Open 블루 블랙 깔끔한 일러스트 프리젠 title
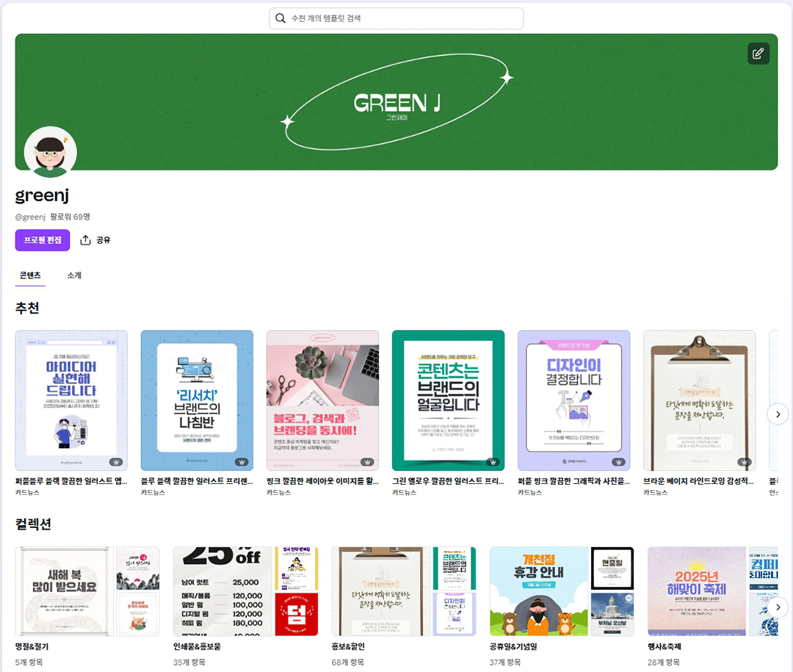 [197, 481]
